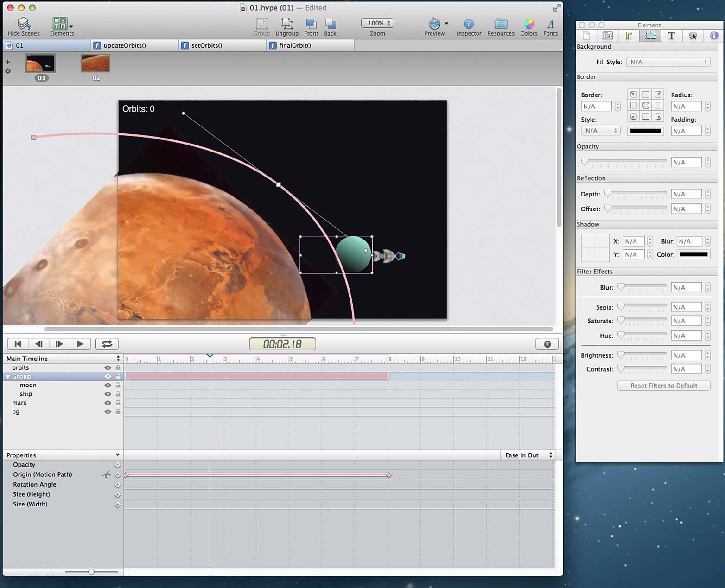Screen dimensions: 725x588
Task: Click Reset Filters to Default button
Action: [x=664, y=386]
